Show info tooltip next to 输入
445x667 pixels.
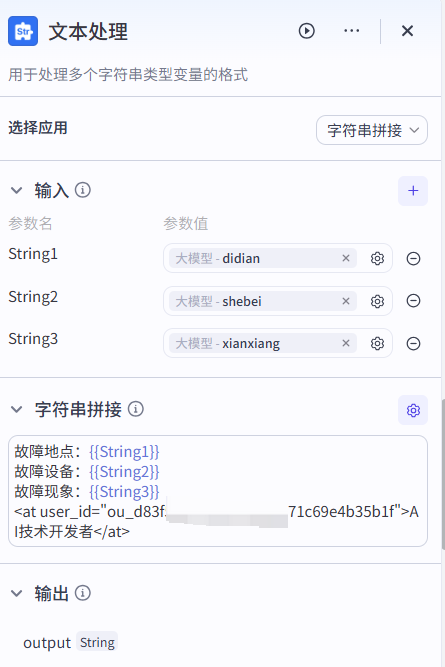[x=83, y=190]
